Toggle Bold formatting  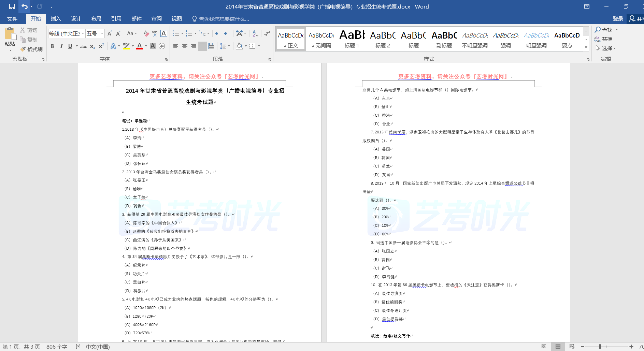[52, 46]
